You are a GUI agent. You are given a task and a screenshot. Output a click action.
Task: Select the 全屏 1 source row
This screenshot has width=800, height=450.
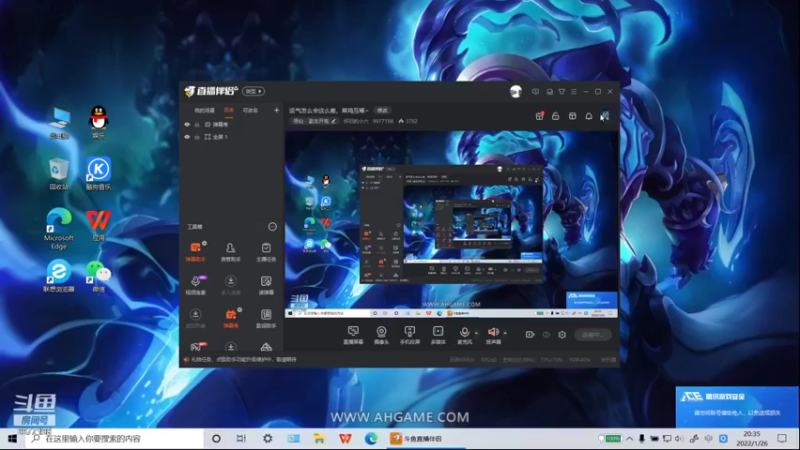point(232,137)
